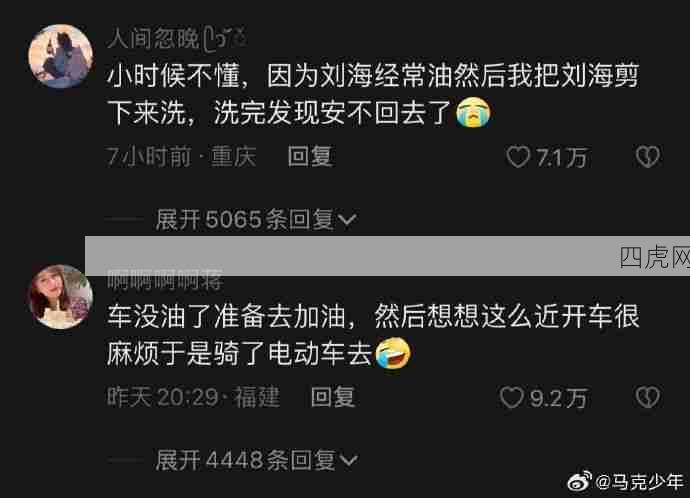690x498 pixels.
Task: Open username 啊啊啊啊蒋 profile
Action: (x=165, y=280)
